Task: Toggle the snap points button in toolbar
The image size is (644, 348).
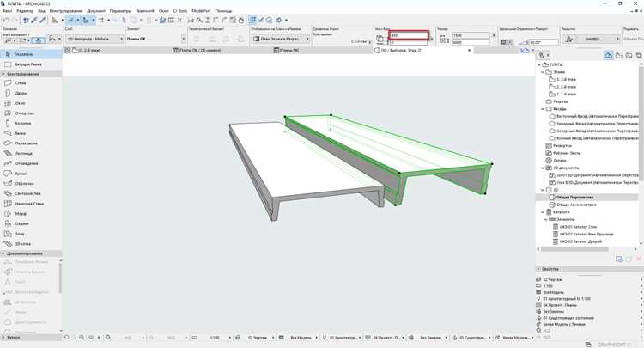Action: tap(86, 20)
